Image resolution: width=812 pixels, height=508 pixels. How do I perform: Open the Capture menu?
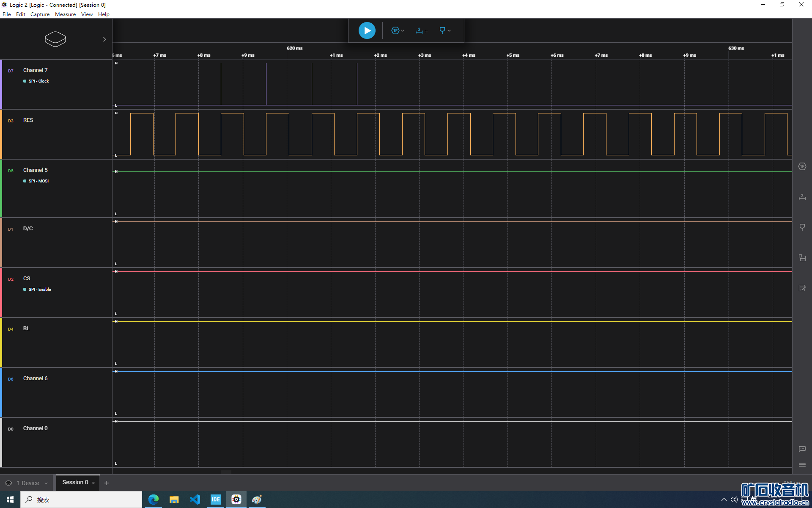40,14
